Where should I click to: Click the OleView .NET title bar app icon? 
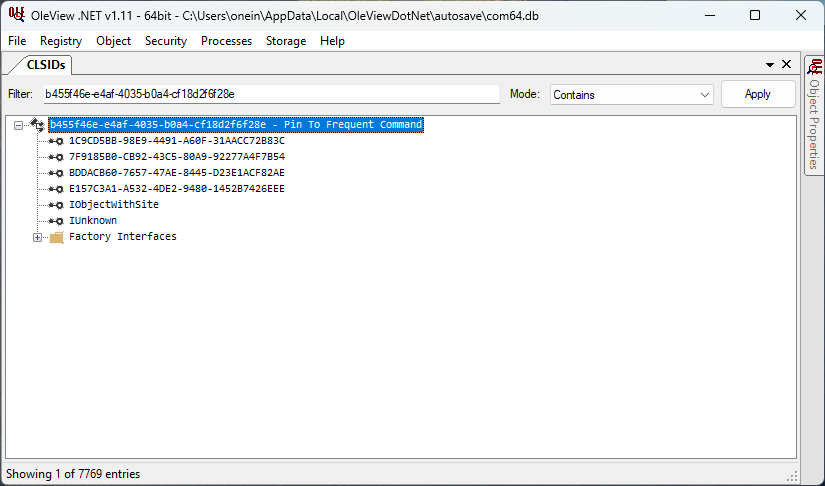click(16, 15)
